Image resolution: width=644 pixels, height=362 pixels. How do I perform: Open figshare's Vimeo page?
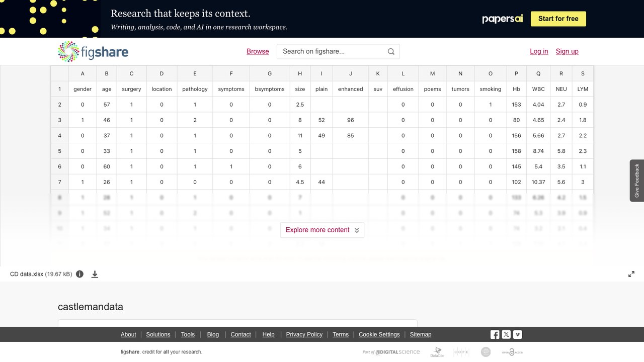pos(517,334)
